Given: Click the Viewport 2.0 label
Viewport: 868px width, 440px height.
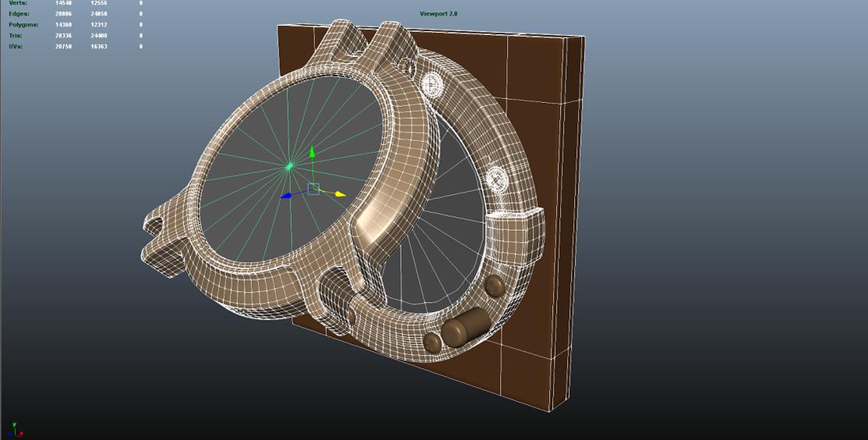Looking at the screenshot, I should (438, 14).
